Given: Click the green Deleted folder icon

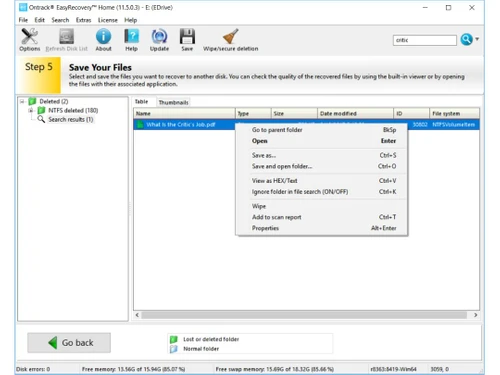Looking at the screenshot, I should (32, 101).
